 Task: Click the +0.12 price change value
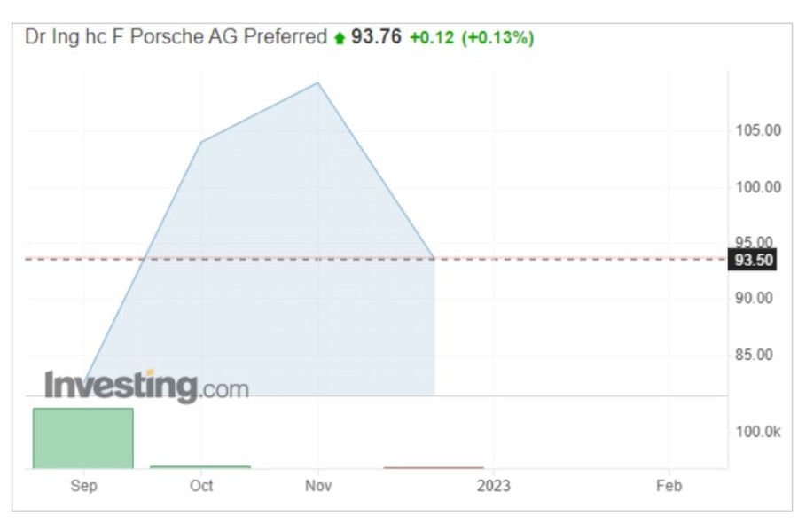[x=431, y=38]
